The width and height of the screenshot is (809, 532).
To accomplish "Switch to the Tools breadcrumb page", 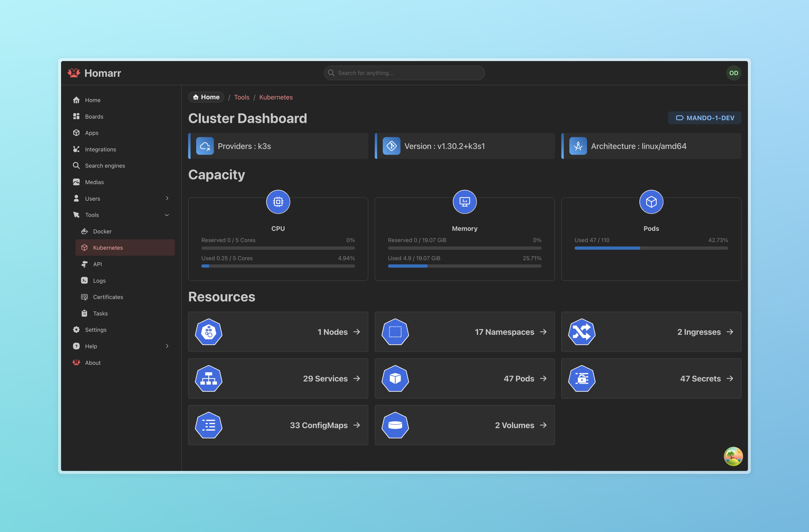I will click(x=242, y=97).
